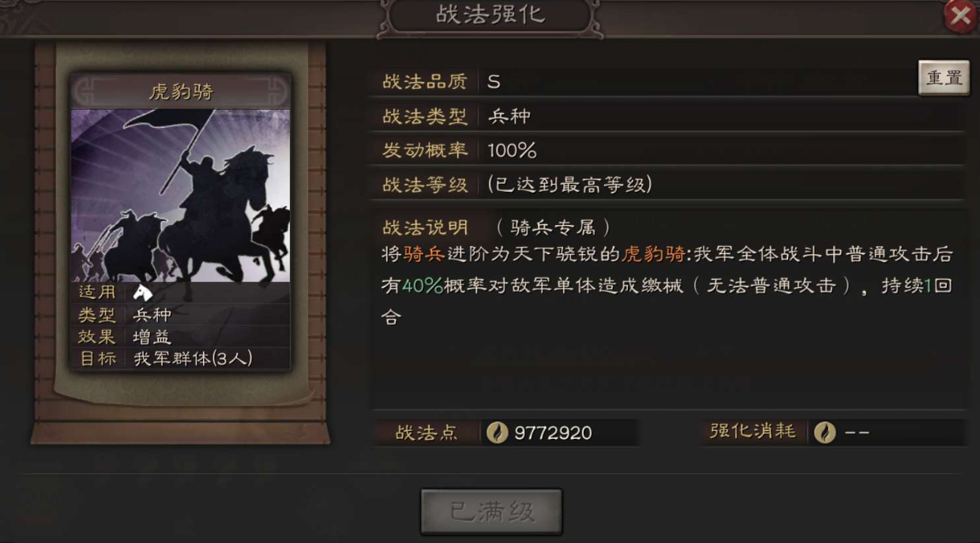The image size is (980, 543).
Task: Click the 战法强化 title banner
Action: 490,15
